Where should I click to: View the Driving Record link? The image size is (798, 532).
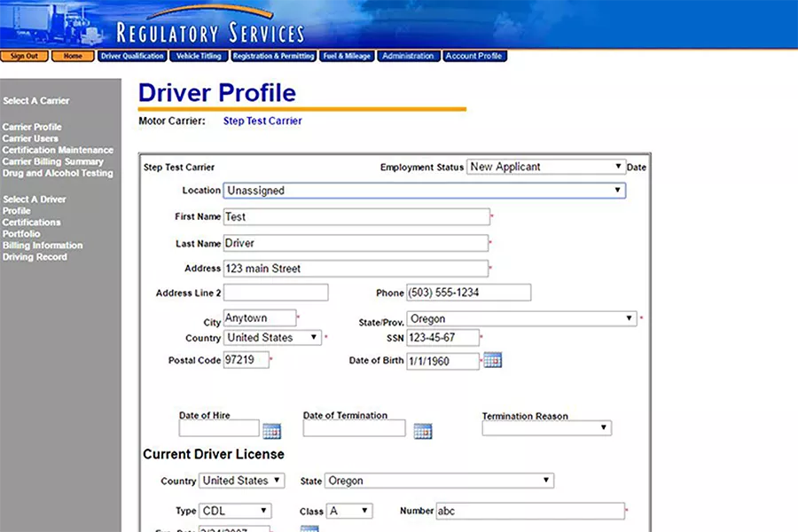(x=35, y=257)
